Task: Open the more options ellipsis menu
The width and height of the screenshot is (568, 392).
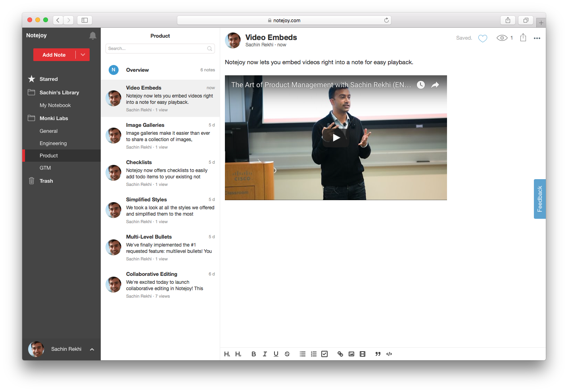Action: tap(537, 38)
